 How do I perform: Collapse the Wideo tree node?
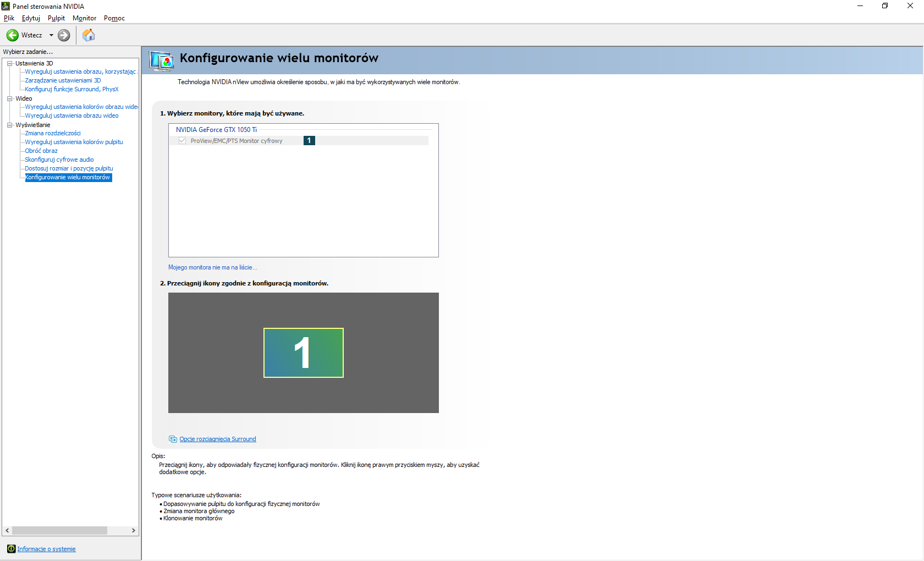pos(9,98)
